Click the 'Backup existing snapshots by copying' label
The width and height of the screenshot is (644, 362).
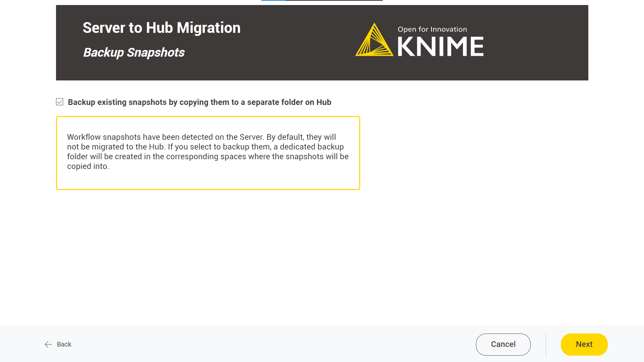(x=200, y=102)
